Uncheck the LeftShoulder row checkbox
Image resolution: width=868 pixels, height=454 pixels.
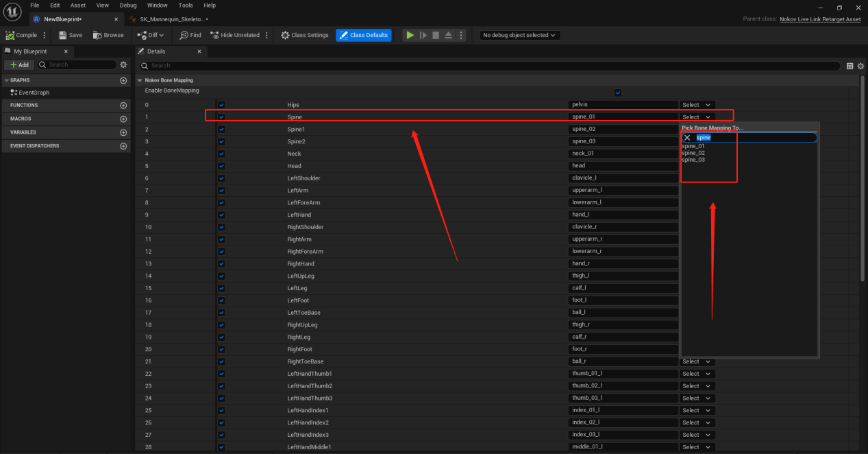tap(221, 178)
